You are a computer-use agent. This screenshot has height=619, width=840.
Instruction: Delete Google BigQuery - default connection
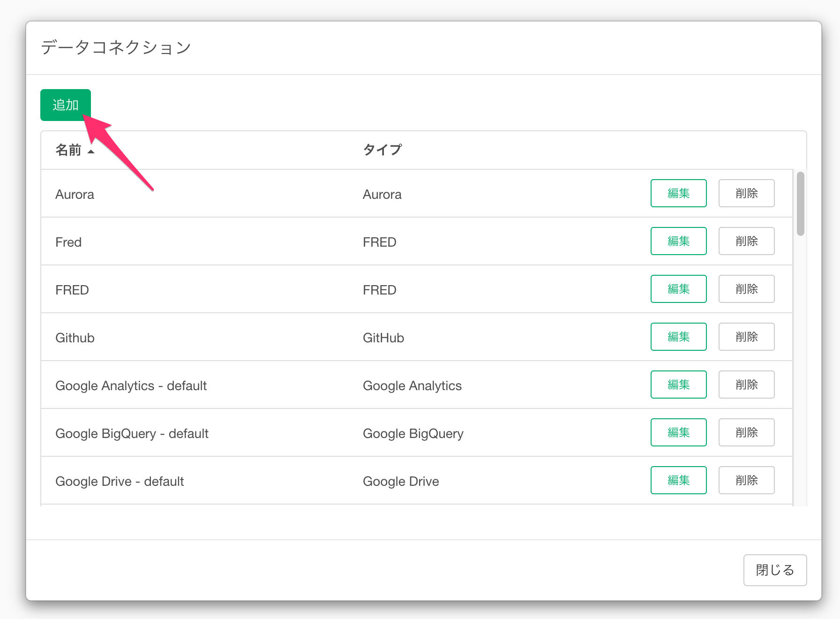[746, 432]
